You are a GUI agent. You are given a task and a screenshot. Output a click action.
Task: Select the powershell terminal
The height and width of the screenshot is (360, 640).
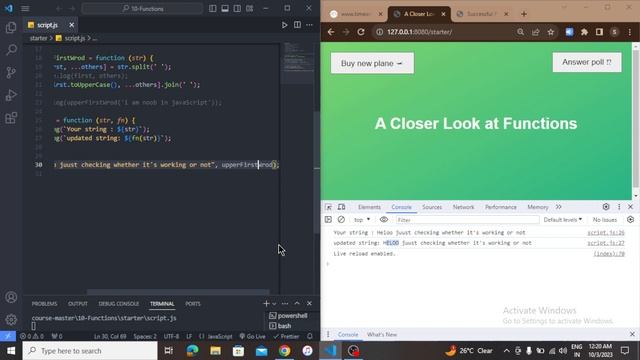[288, 316]
